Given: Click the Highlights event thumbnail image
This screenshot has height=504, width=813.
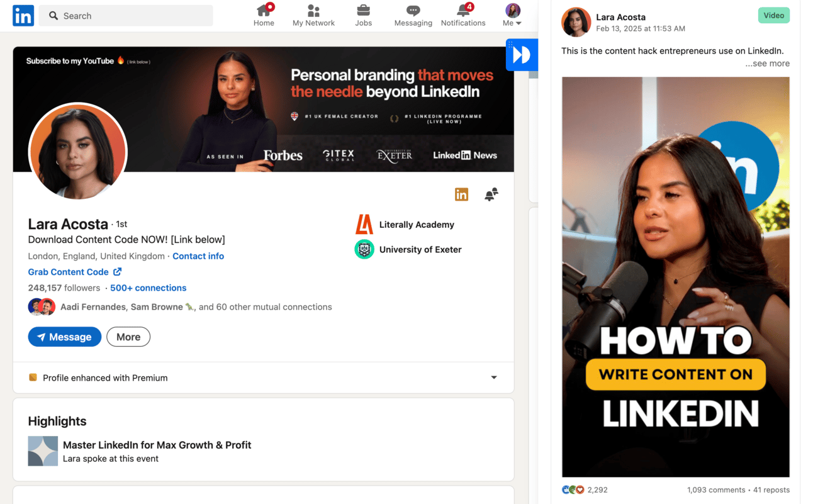Looking at the screenshot, I should click(43, 451).
